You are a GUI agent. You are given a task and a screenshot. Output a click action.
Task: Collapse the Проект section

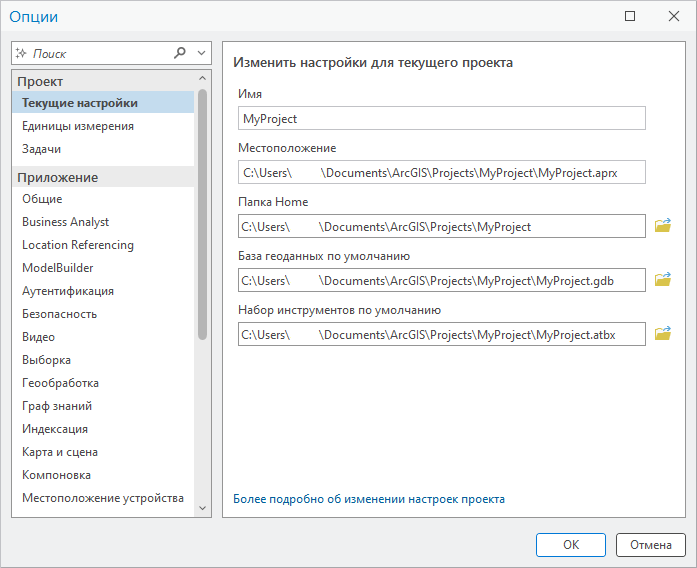point(203,79)
